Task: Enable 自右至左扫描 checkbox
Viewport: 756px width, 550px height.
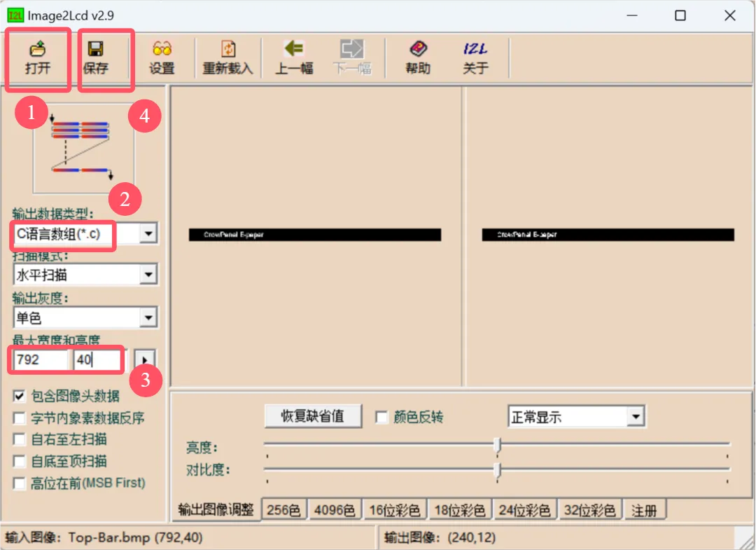Action: click(x=20, y=440)
